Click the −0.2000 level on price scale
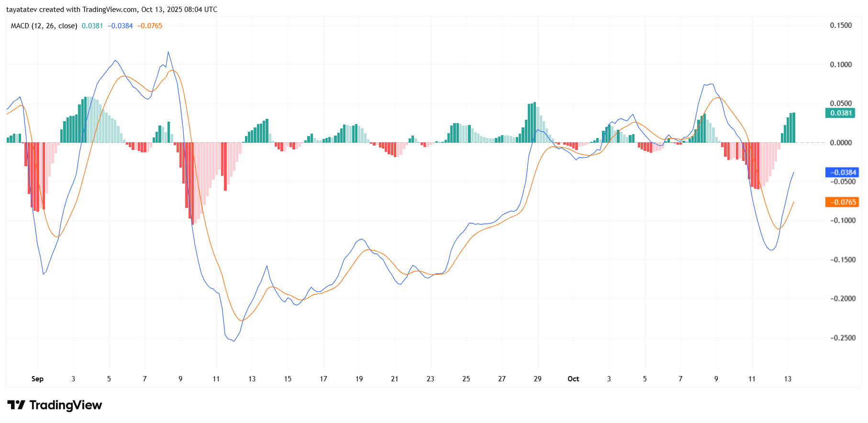Image resolution: width=868 pixels, height=423 pixels. 842,298
